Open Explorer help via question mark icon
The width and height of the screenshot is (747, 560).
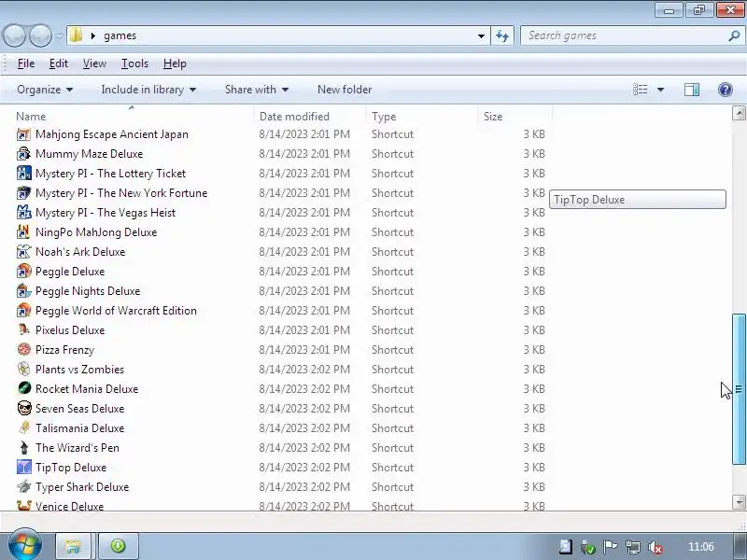726,90
